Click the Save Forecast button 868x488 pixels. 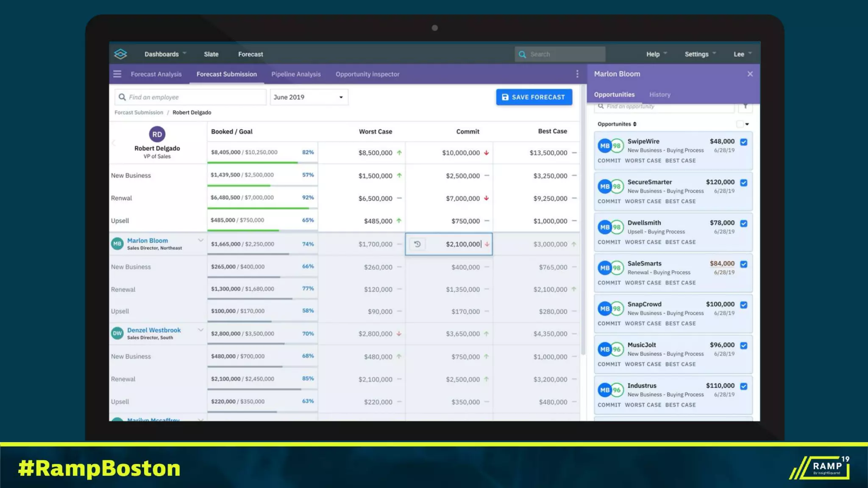pos(534,97)
